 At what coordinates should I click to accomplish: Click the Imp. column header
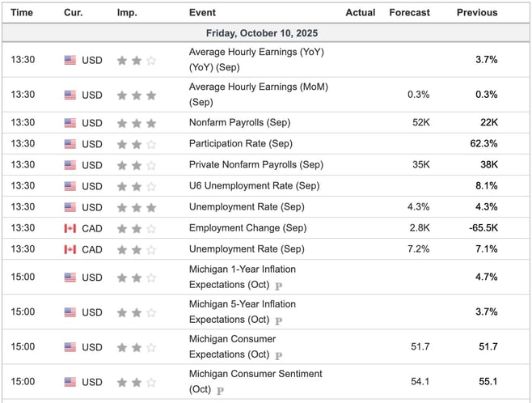(x=127, y=12)
